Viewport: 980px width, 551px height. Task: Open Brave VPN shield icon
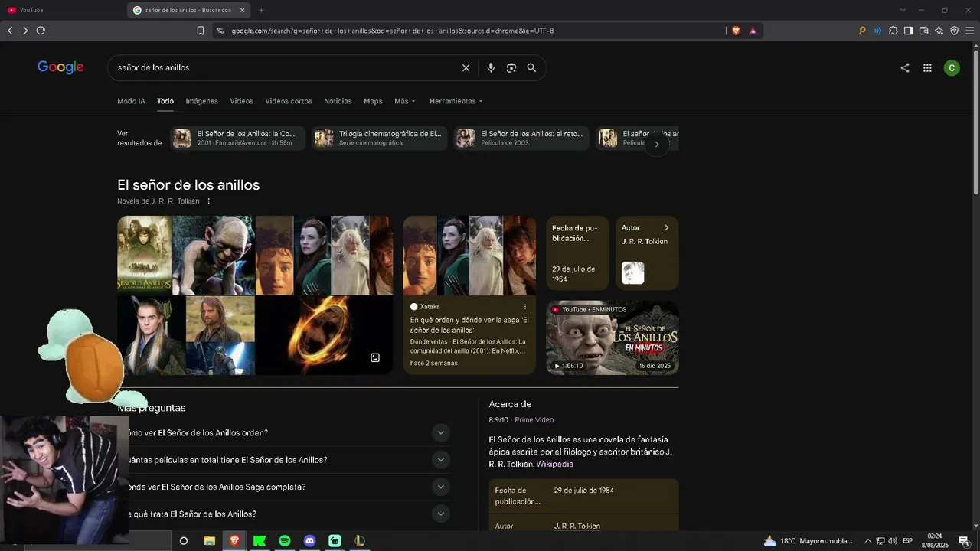click(954, 31)
